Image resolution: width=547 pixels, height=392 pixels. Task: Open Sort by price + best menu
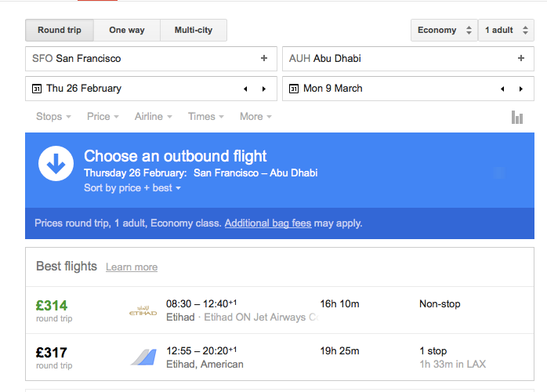point(132,188)
